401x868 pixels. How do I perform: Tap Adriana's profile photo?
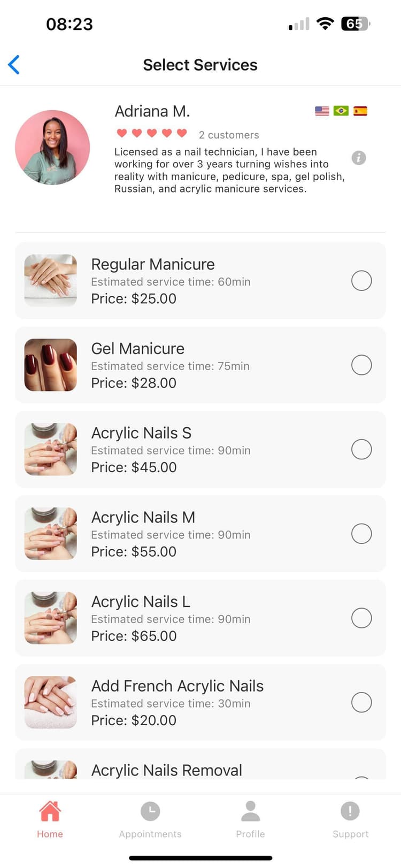click(52, 148)
